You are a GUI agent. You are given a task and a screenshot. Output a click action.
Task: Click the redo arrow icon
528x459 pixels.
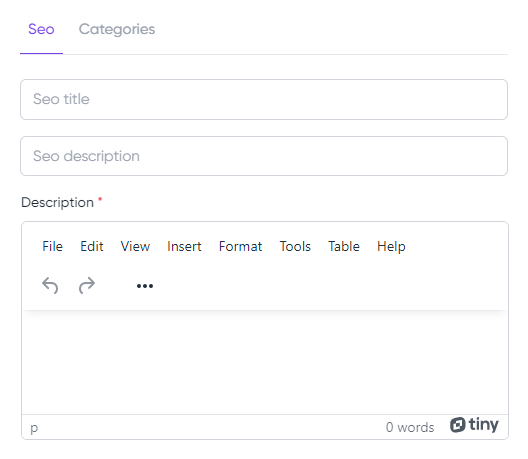click(87, 286)
